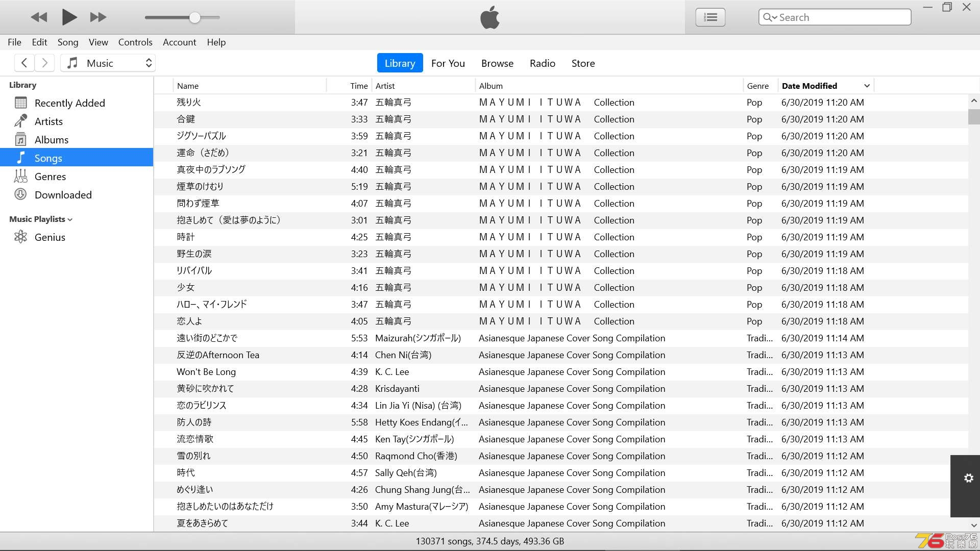Viewport: 980px width, 551px height.
Task: Skip to the previous track with the rewind icon
Action: [x=39, y=17]
